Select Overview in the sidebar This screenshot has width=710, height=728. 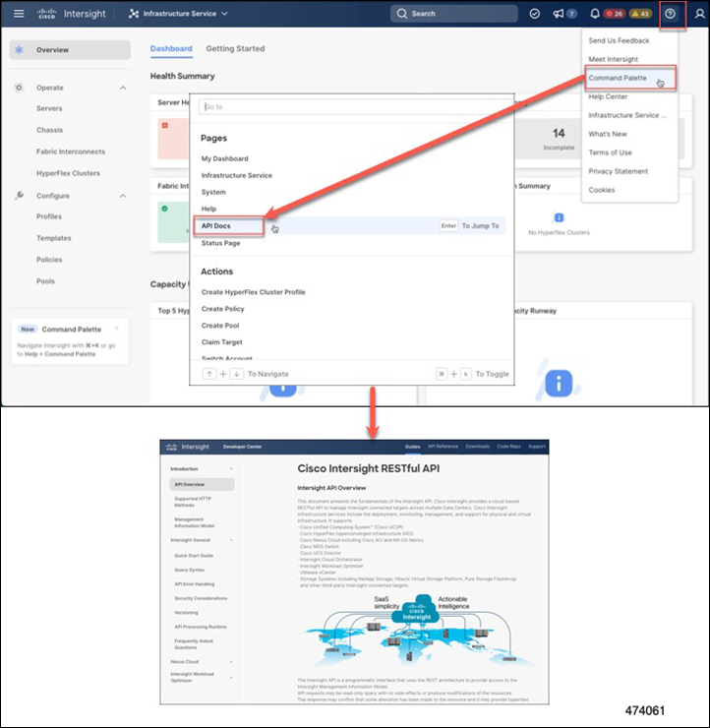pyautogui.click(x=70, y=49)
